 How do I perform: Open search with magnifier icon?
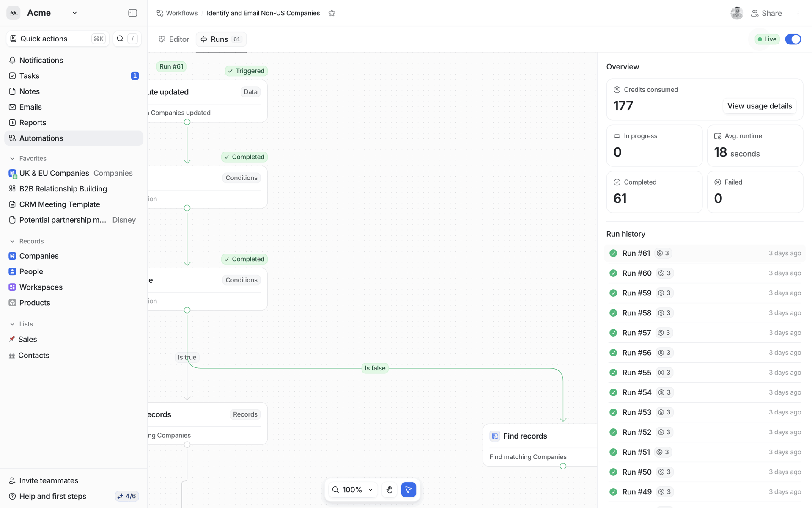(120, 39)
